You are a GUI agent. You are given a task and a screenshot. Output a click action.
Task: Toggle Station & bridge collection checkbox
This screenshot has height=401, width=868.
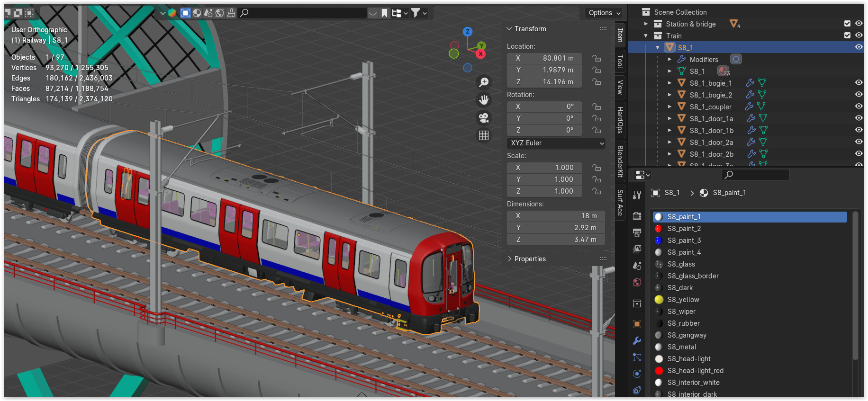pyautogui.click(x=847, y=24)
